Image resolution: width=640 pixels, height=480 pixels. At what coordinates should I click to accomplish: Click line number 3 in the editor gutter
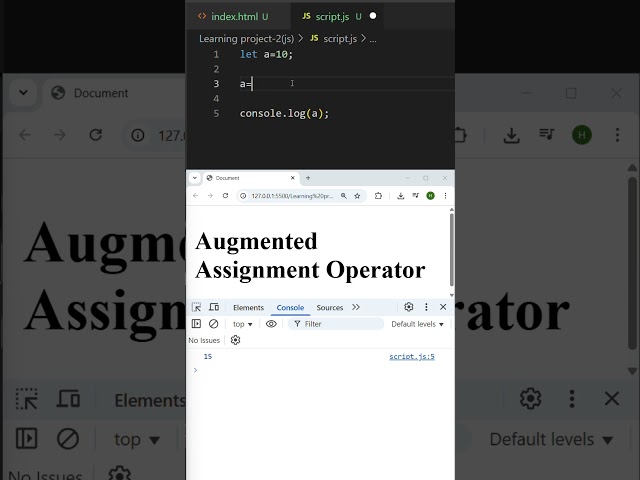216,84
